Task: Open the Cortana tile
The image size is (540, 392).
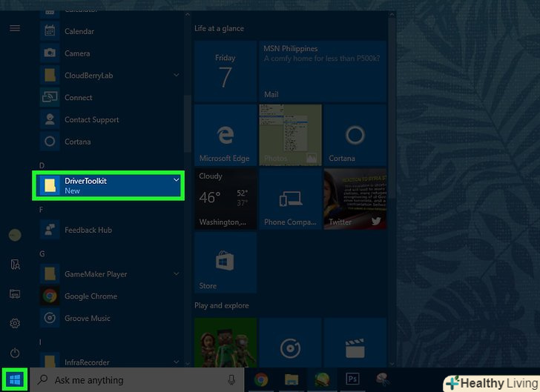Action: [355, 136]
